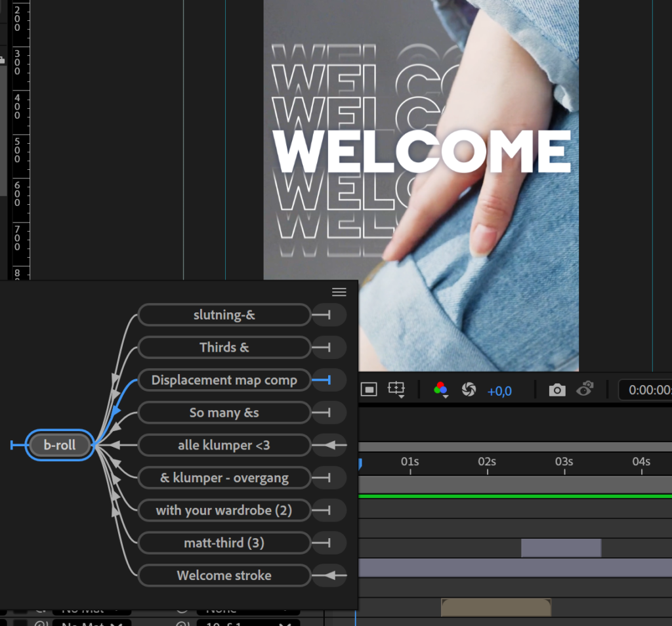Toggle transparency grid / mask view icon

[x=369, y=390]
